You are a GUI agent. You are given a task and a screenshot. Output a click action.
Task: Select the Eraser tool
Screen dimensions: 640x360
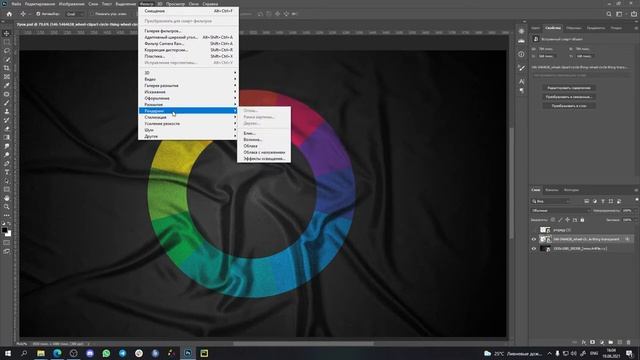point(7,129)
